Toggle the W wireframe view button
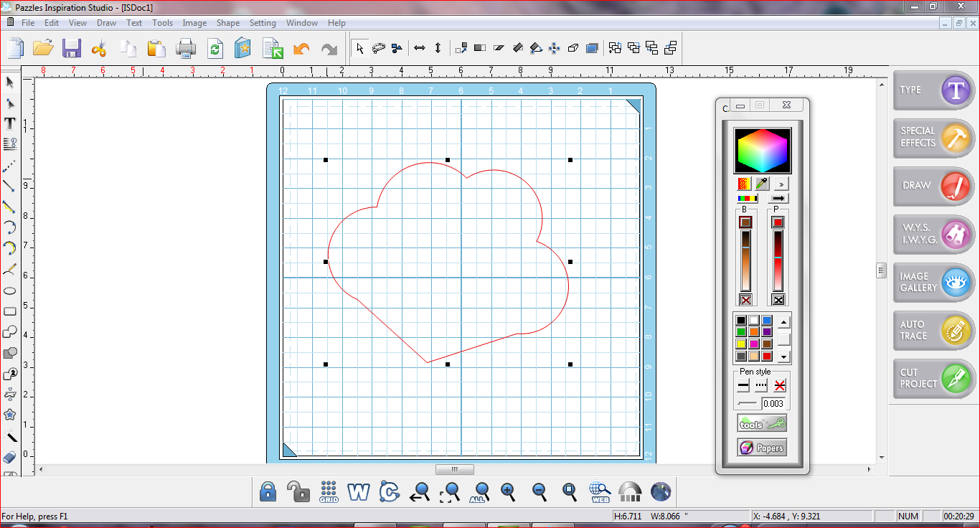This screenshot has width=980, height=528. click(358, 491)
